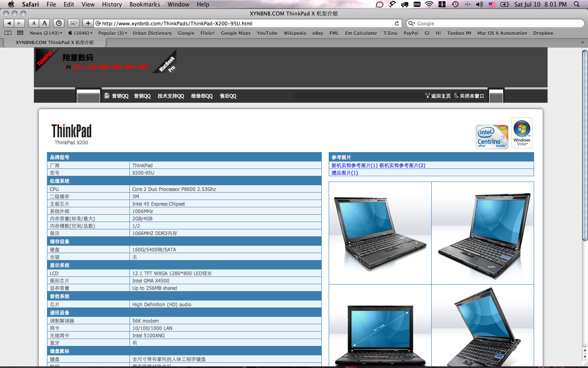Click the 技术支持QQ link
Image resolution: width=588 pixels, height=368 pixels.
point(171,96)
